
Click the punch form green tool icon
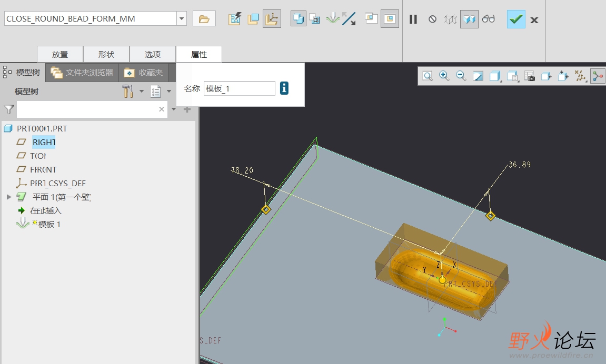(332, 18)
